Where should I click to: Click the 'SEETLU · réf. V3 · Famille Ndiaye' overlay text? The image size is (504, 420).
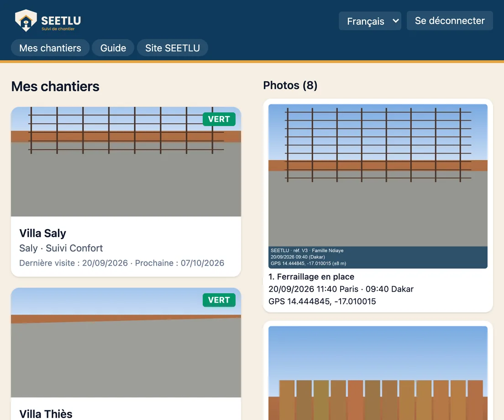307,250
